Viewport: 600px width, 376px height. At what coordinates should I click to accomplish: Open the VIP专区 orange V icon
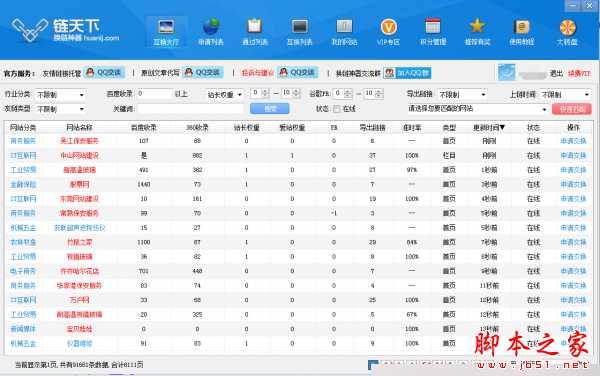388,27
